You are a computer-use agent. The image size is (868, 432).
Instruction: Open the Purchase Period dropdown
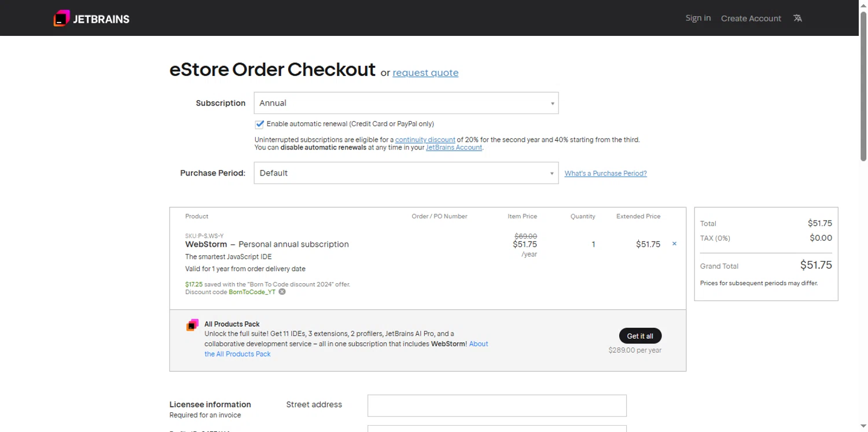click(406, 173)
